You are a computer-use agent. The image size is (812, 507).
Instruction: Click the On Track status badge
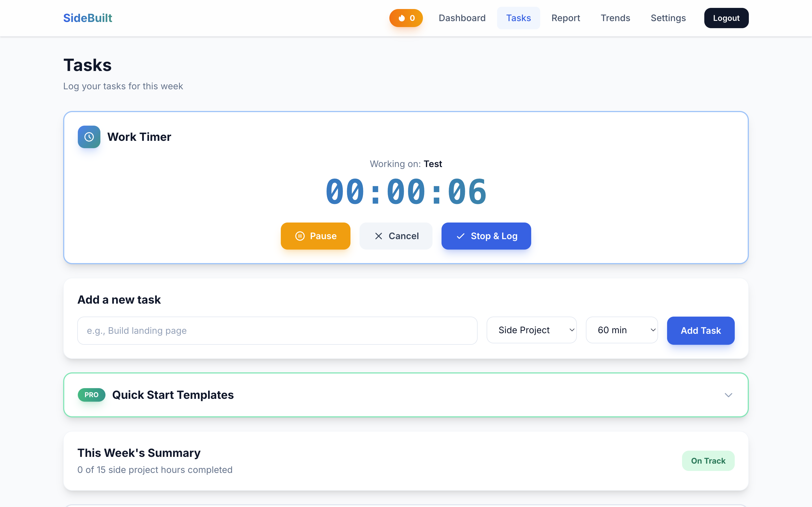708,461
